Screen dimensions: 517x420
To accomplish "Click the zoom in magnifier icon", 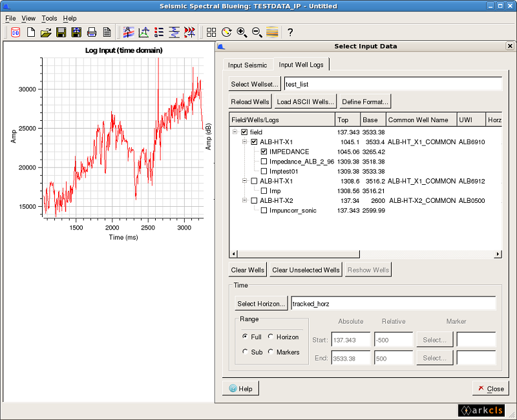I will [241, 32].
